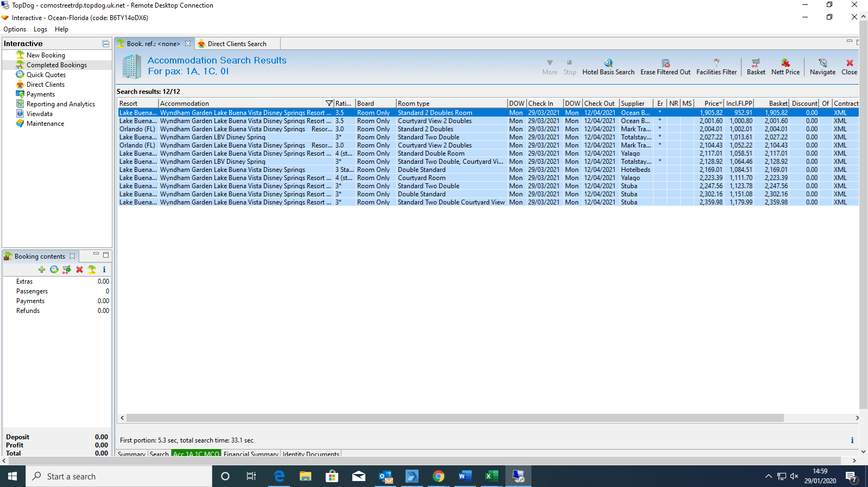The height and width of the screenshot is (487, 868).
Task: Click the Supplier column header
Action: (636, 104)
